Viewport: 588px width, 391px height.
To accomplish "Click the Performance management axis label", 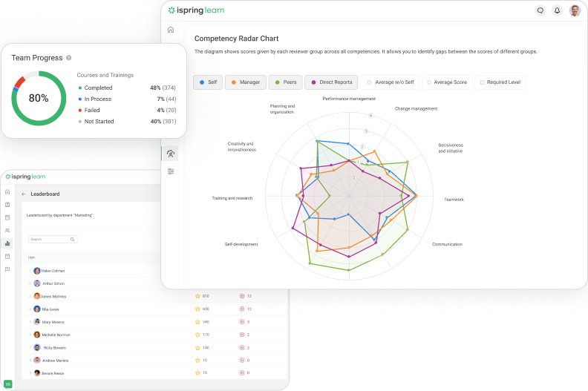I will click(349, 99).
